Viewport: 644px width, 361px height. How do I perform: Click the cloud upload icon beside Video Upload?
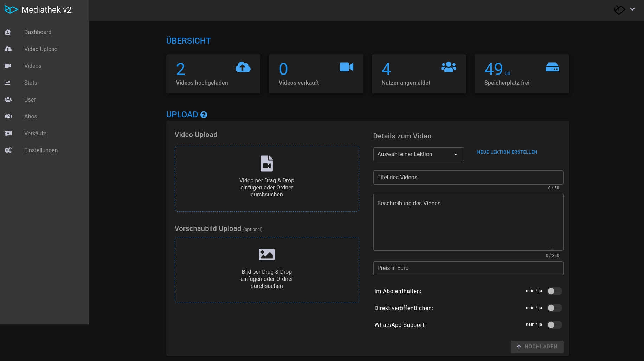pos(8,49)
